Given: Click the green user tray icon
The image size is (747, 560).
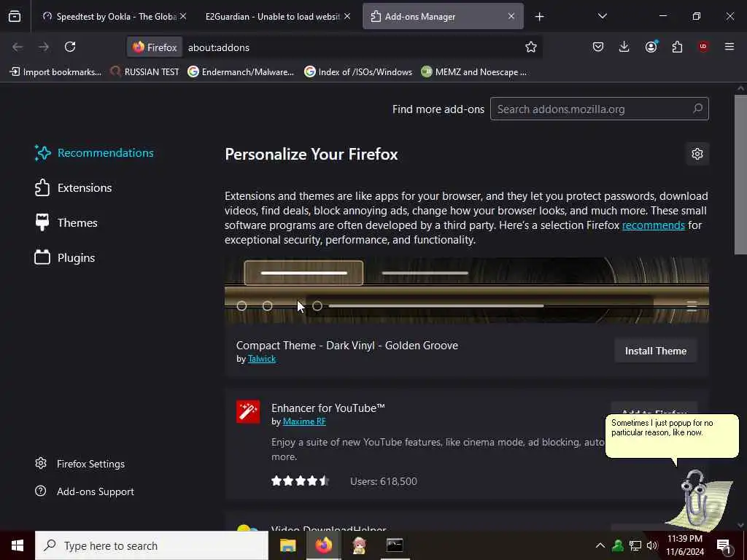Looking at the screenshot, I should 618,545.
